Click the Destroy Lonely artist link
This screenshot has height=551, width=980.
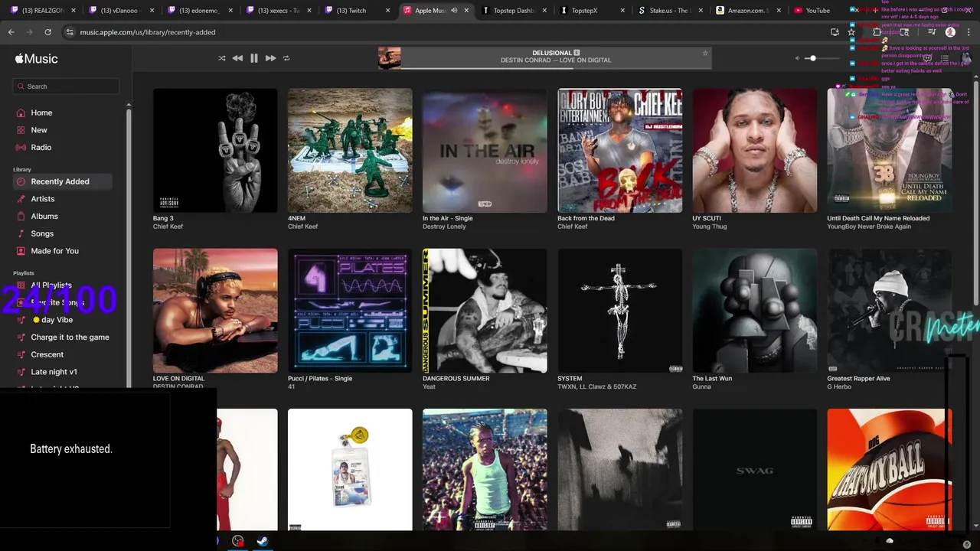pyautogui.click(x=444, y=227)
